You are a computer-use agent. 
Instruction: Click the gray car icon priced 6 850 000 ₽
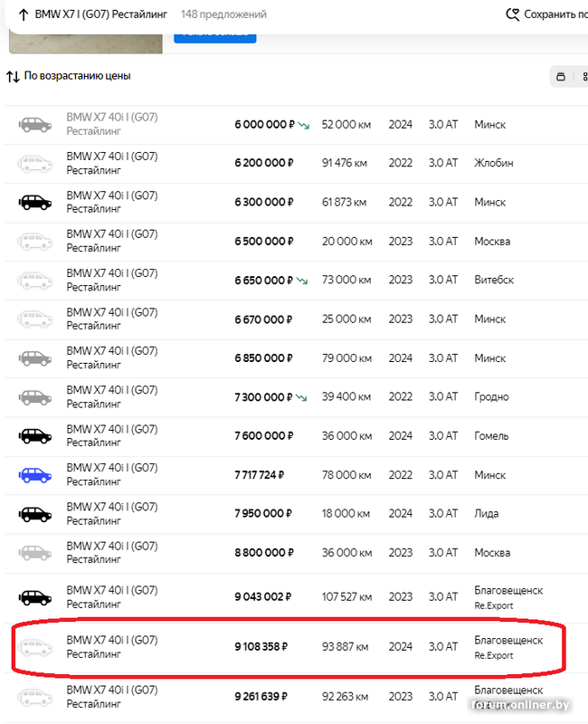pyautogui.click(x=35, y=358)
